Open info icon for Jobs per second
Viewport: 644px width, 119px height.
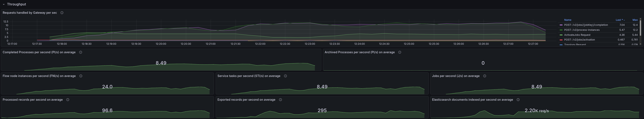484,76
